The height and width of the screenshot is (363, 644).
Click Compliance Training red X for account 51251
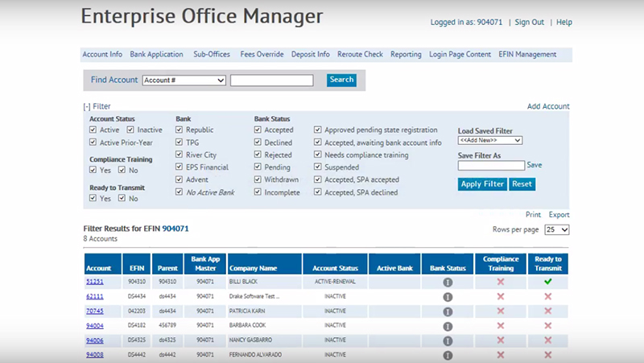(x=500, y=283)
